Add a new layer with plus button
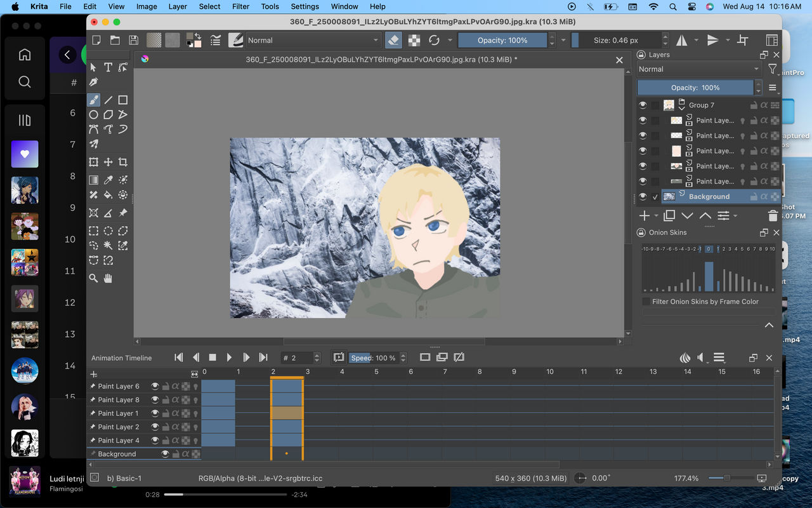 [x=645, y=216]
